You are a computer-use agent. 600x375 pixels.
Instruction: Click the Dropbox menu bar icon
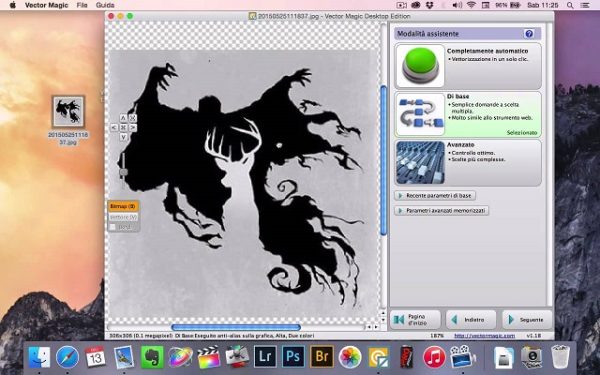[x=429, y=5]
